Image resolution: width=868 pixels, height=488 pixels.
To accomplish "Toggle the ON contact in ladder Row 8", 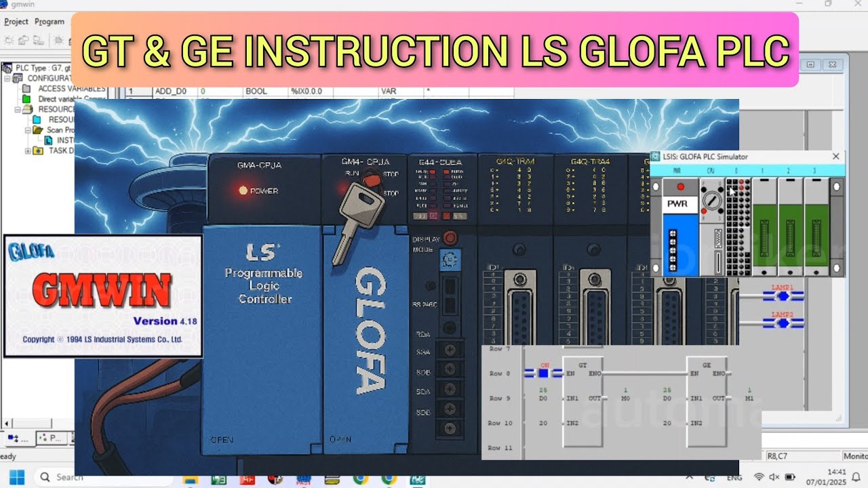I will [543, 373].
